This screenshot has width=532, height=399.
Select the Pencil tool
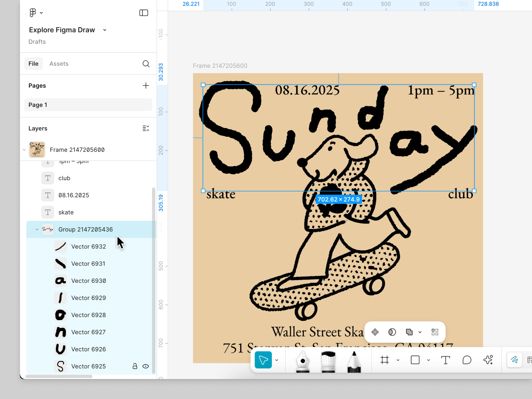354,361
